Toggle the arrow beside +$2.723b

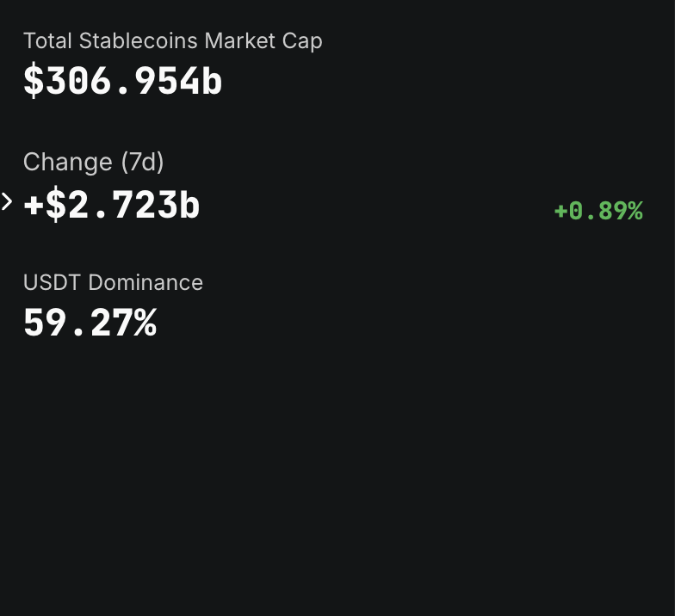coord(7,202)
